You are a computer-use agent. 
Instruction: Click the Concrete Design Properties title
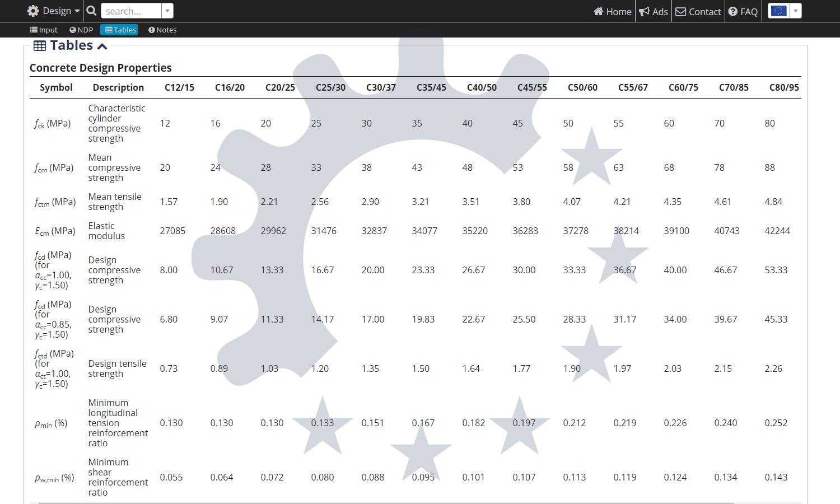[101, 68]
